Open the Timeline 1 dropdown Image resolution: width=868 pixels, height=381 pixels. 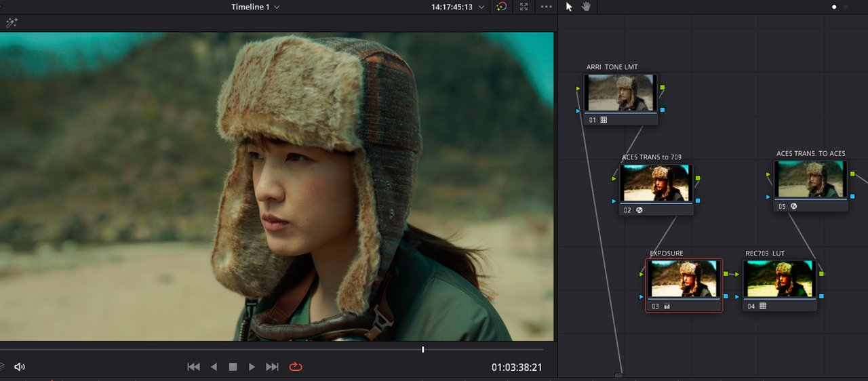(256, 7)
